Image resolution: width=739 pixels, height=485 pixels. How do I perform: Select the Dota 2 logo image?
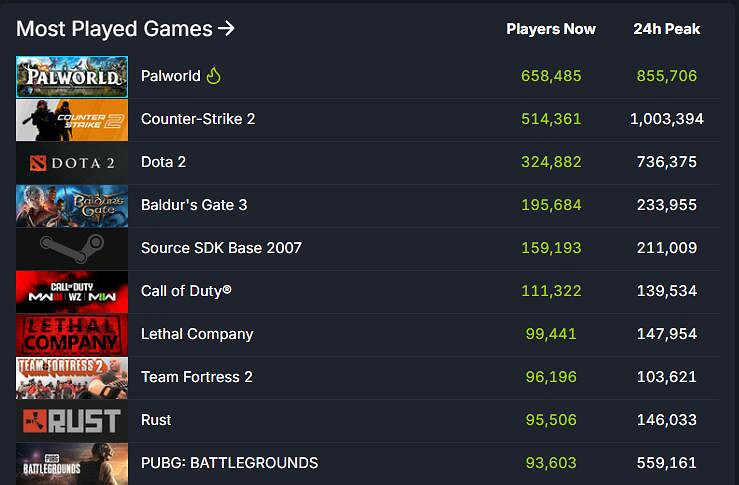tap(72, 163)
